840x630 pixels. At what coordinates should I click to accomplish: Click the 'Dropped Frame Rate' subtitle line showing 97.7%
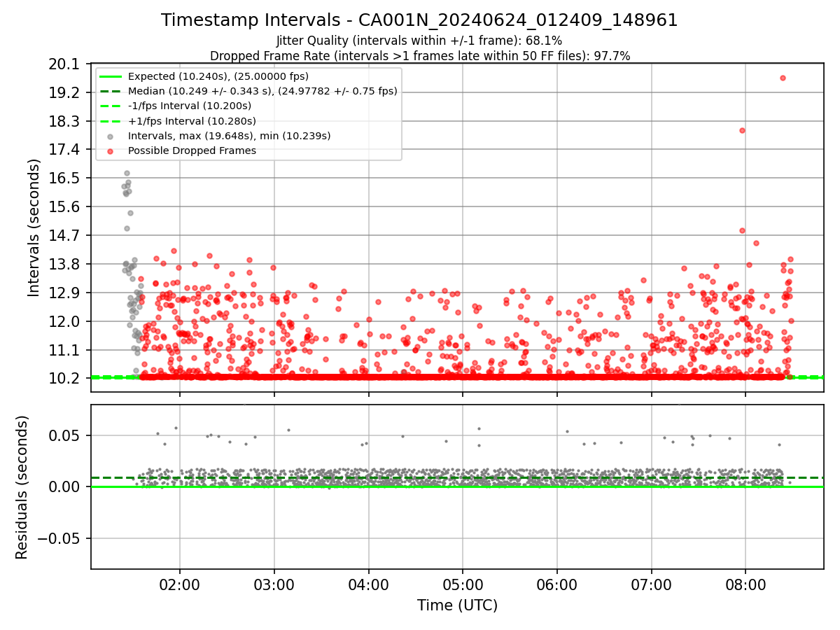coord(420,56)
